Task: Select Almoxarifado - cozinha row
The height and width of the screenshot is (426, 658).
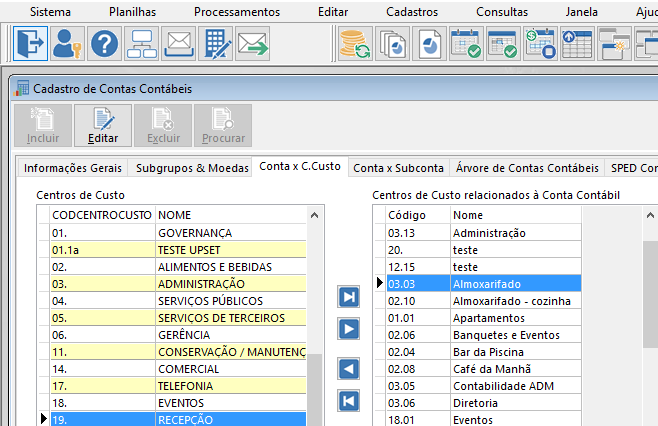Action: [484, 301]
